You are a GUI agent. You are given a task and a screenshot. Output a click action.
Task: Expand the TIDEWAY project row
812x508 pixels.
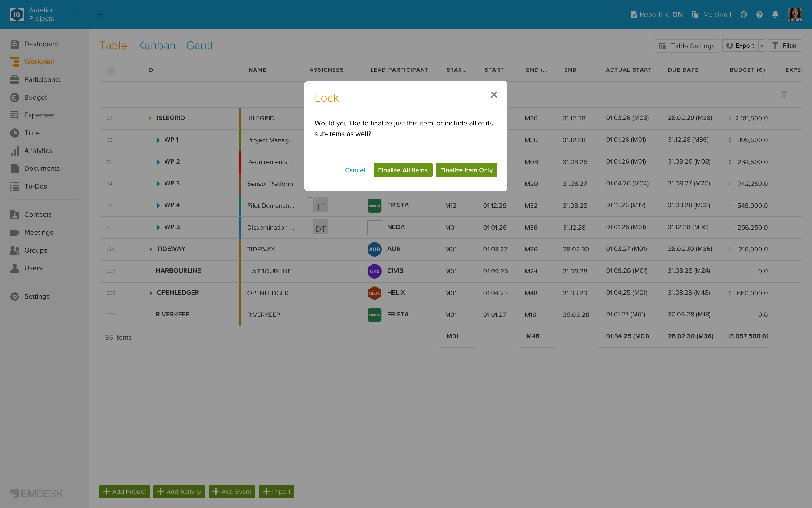(151, 249)
